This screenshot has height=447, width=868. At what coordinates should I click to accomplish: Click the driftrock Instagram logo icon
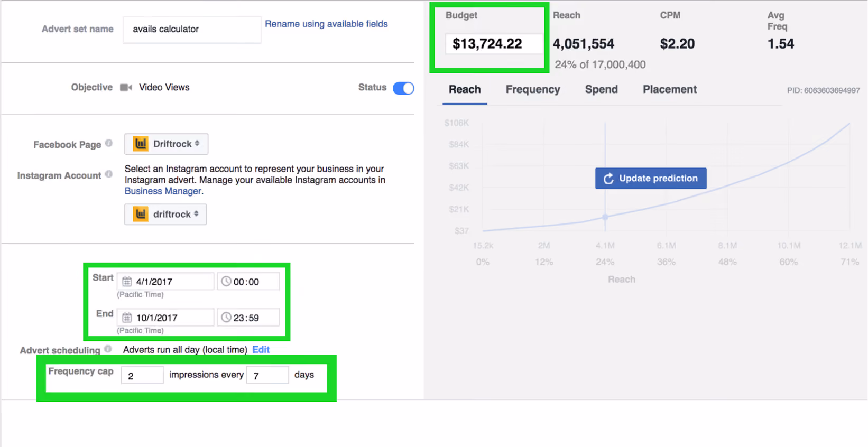point(141,214)
